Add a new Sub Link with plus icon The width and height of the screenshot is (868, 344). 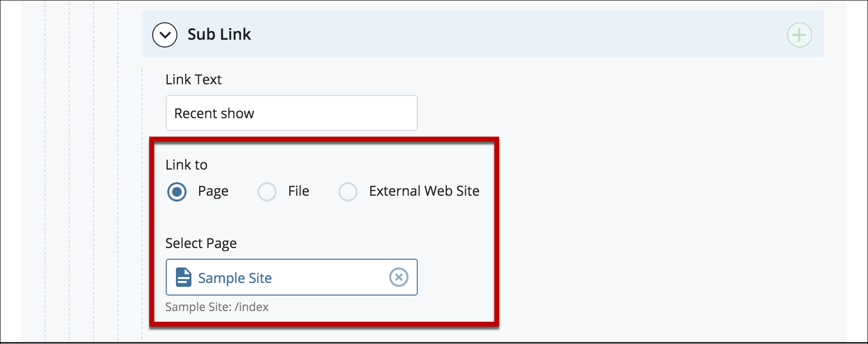pos(799,35)
